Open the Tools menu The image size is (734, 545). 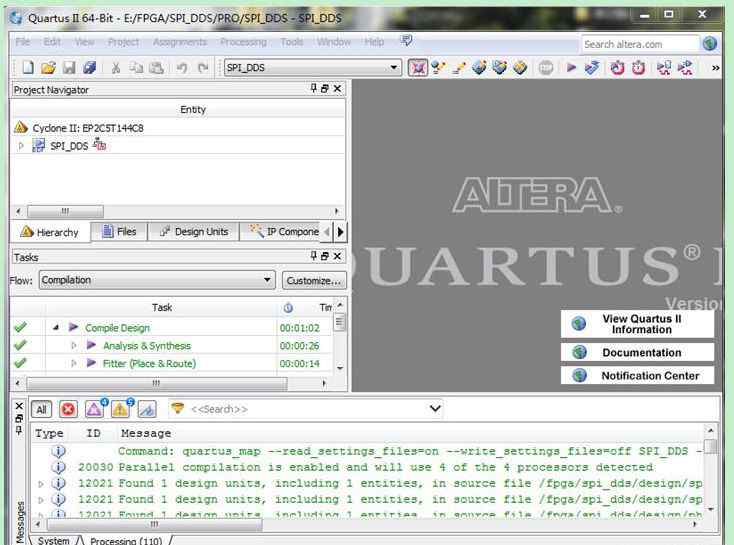[x=292, y=42]
